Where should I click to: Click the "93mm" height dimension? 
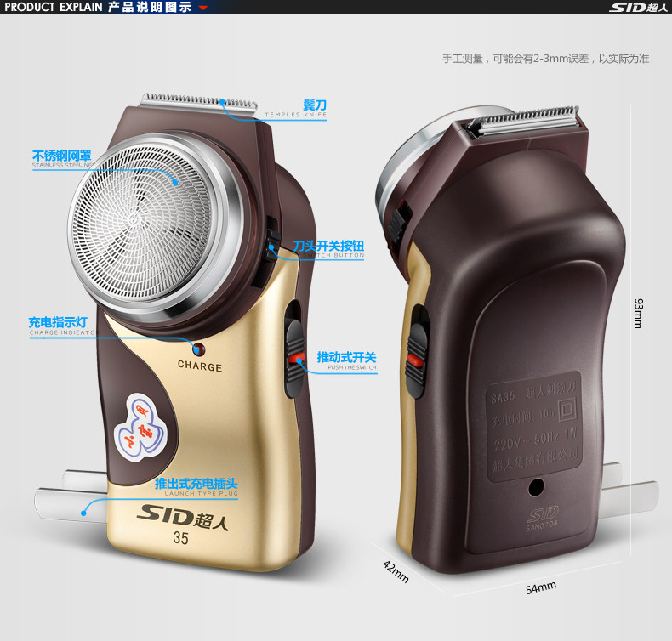coord(638,314)
